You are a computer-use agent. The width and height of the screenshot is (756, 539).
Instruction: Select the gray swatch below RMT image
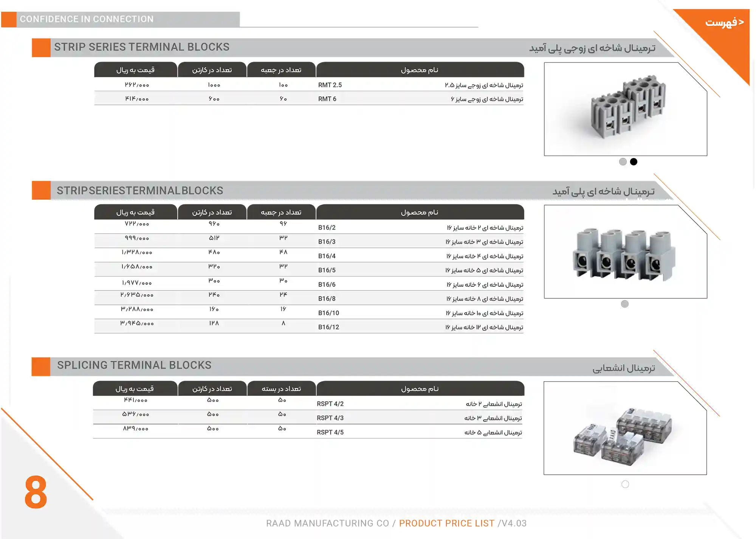622,162
